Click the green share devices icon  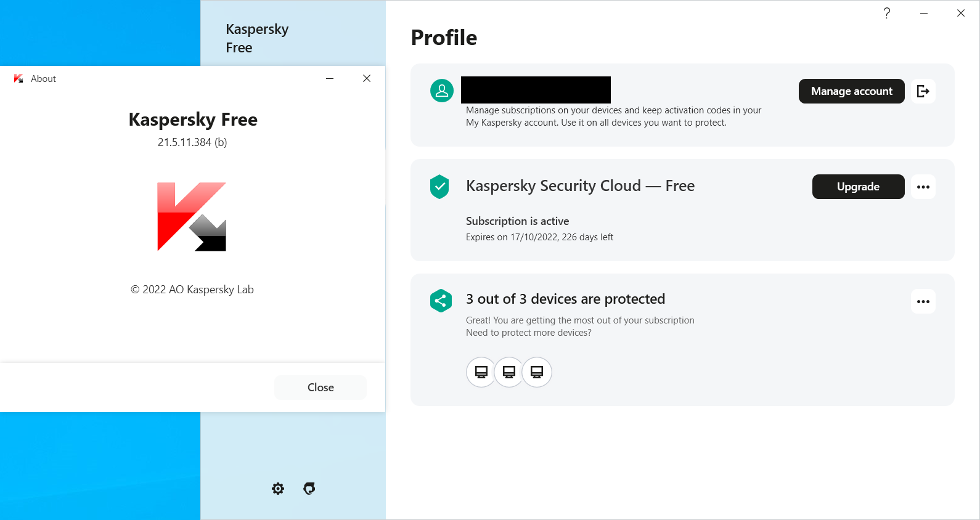click(x=441, y=301)
